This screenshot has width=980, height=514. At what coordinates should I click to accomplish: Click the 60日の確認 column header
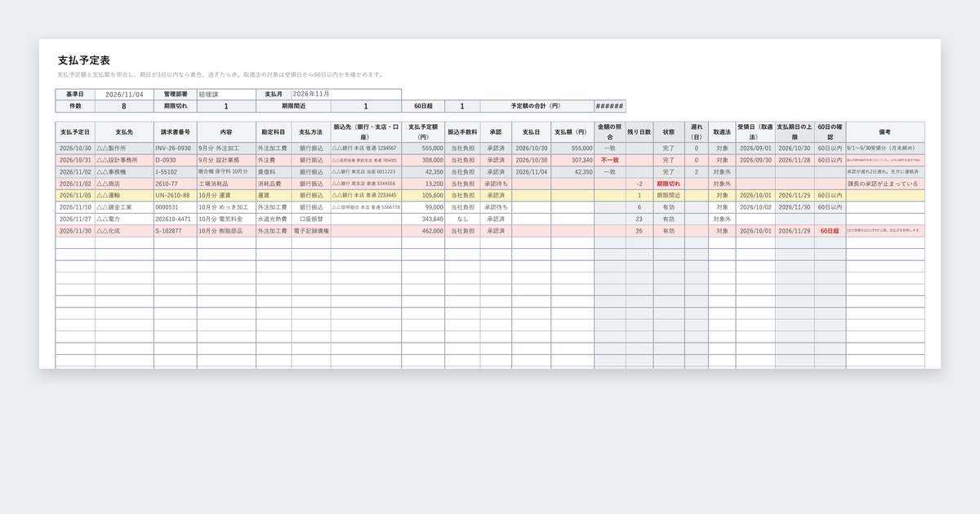pos(830,131)
